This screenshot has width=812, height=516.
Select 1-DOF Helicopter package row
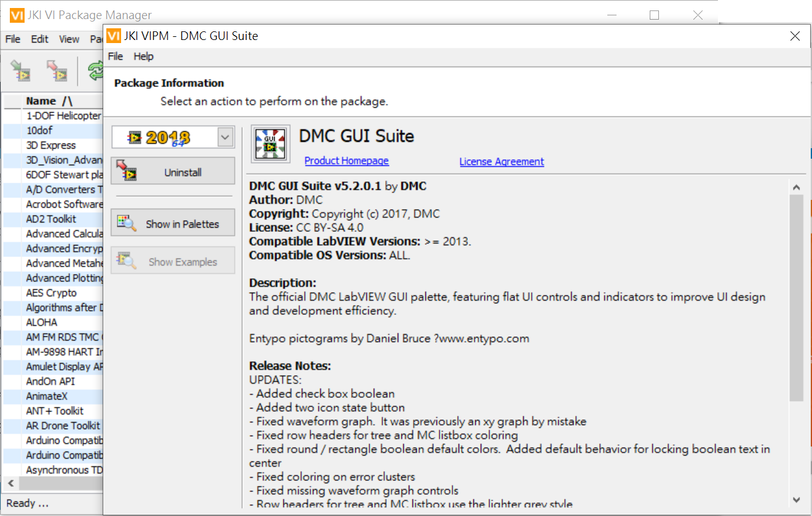53,116
